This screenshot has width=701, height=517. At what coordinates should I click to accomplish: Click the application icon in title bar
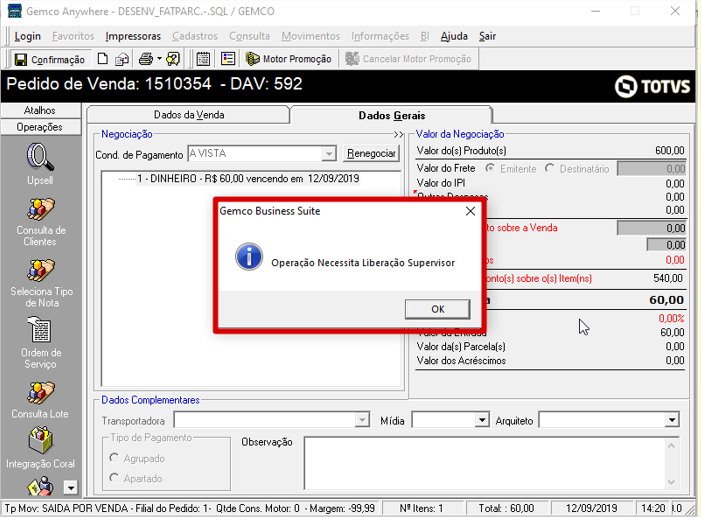[x=15, y=11]
